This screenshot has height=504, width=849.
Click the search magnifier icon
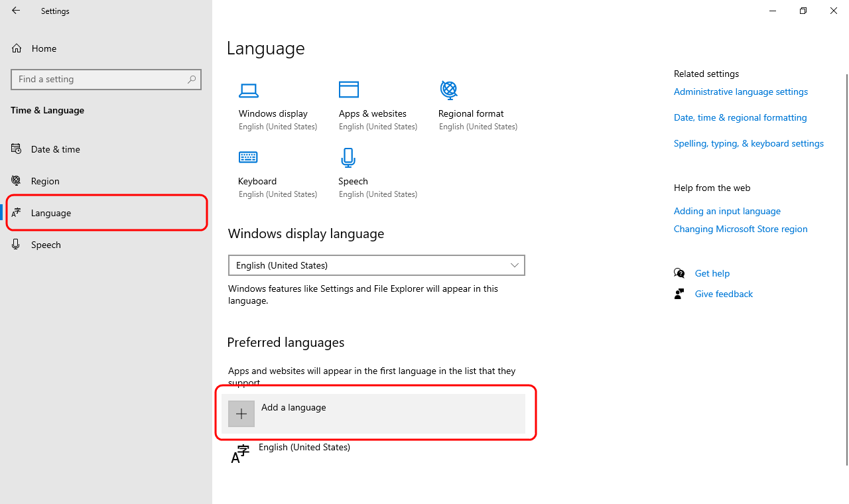tap(192, 79)
